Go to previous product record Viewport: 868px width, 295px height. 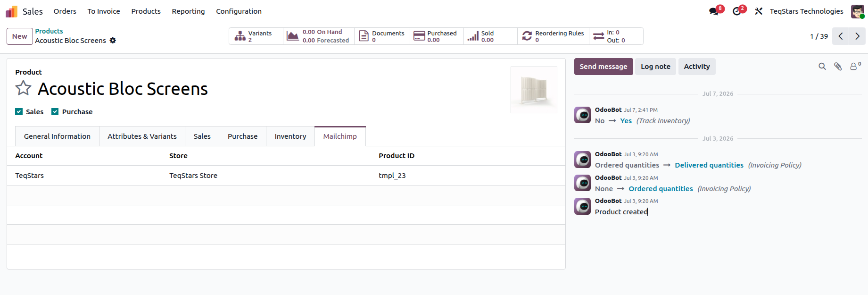(841, 36)
